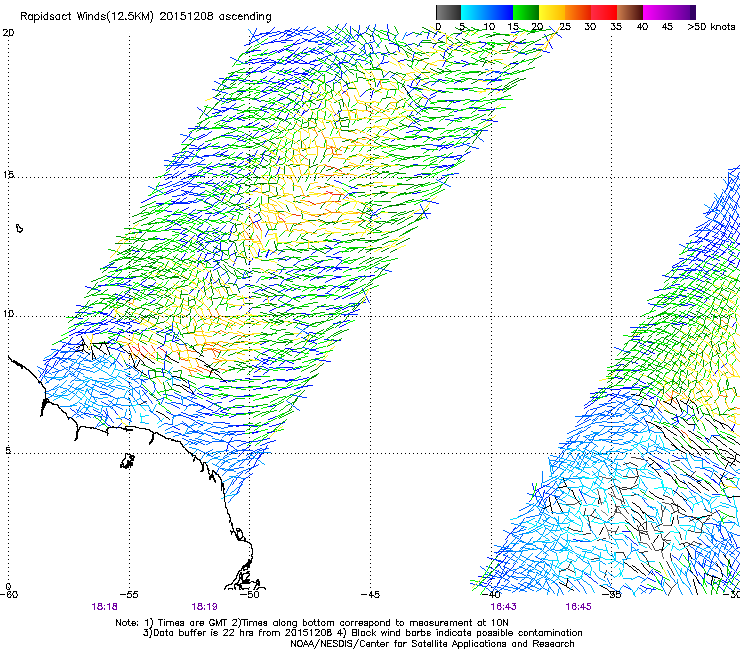740x650 pixels.
Task: Click latitude axis label '10' at left edge
Action: (8, 314)
